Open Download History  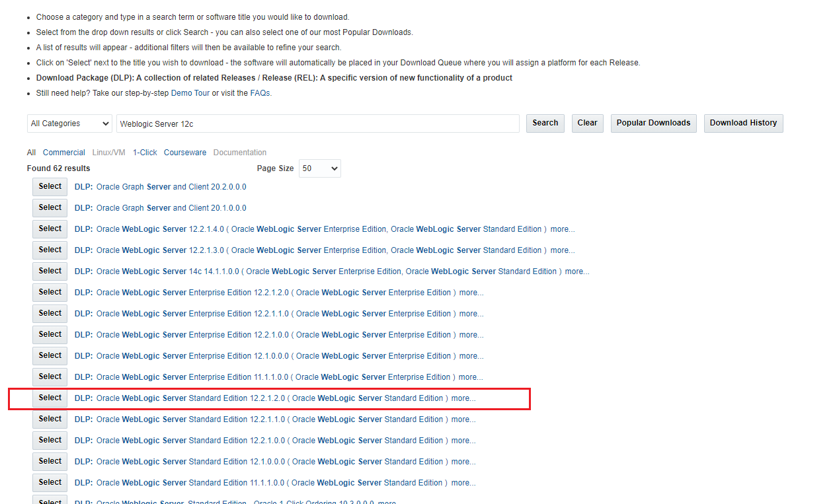[x=743, y=124]
